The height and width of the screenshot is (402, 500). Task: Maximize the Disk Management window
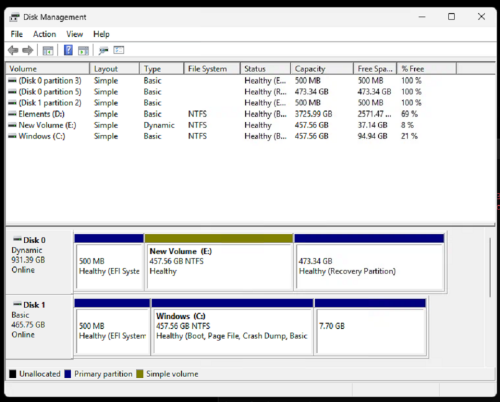click(x=451, y=16)
